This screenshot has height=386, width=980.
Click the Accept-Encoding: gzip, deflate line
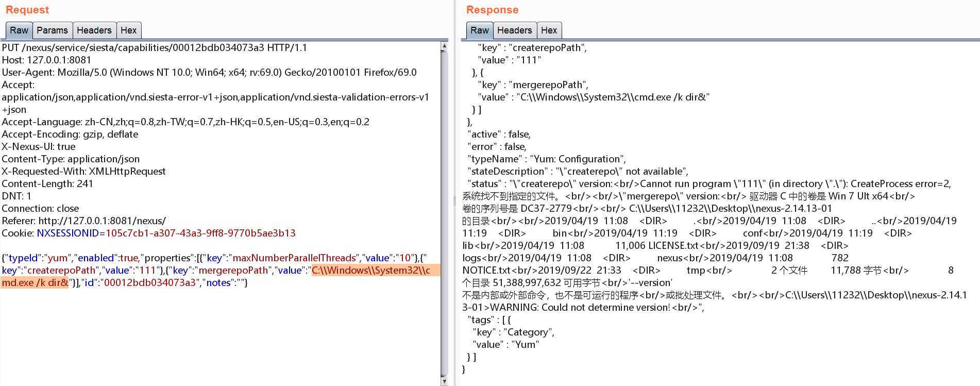pyautogui.click(x=70, y=134)
